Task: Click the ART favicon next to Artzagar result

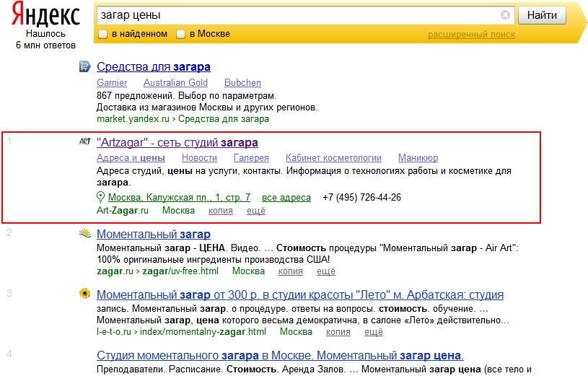Action: point(85,141)
